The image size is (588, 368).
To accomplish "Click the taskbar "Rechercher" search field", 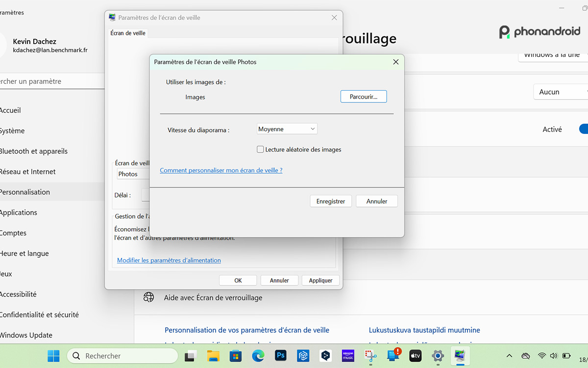I will pos(122,356).
